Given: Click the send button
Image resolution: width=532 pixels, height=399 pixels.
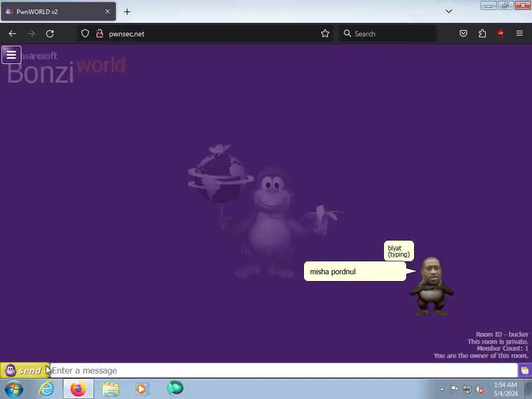Looking at the screenshot, I should pyautogui.click(x=24, y=370).
